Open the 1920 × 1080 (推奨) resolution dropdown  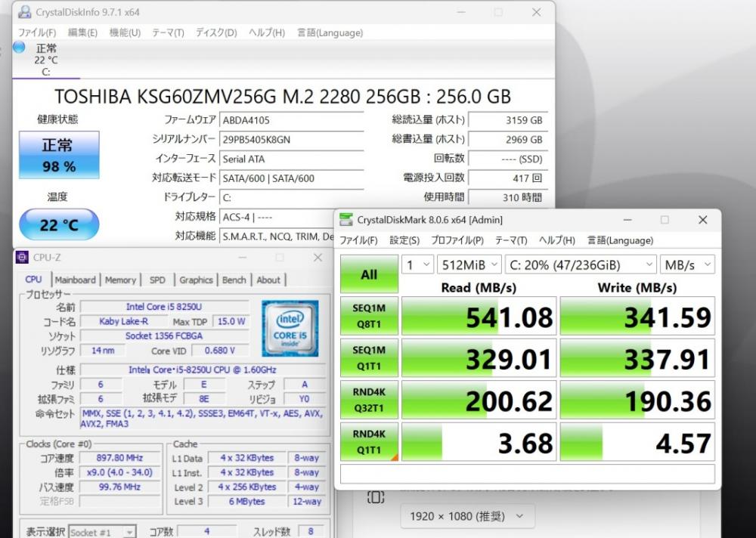pos(468,516)
